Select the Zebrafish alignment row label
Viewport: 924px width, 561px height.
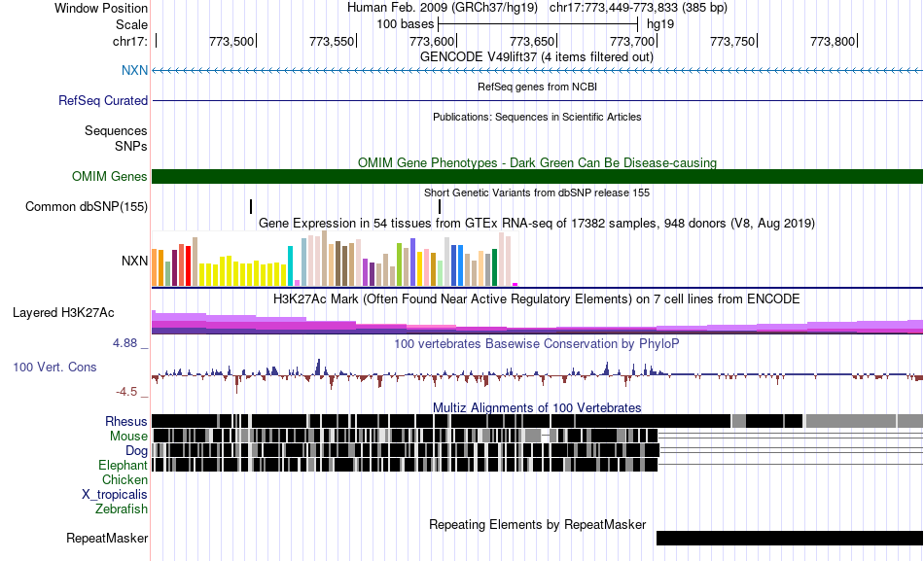tap(122, 509)
